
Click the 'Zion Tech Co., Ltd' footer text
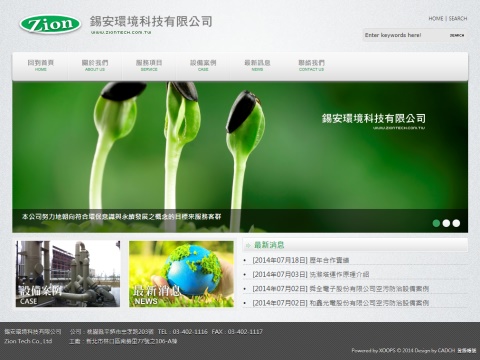click(28, 341)
